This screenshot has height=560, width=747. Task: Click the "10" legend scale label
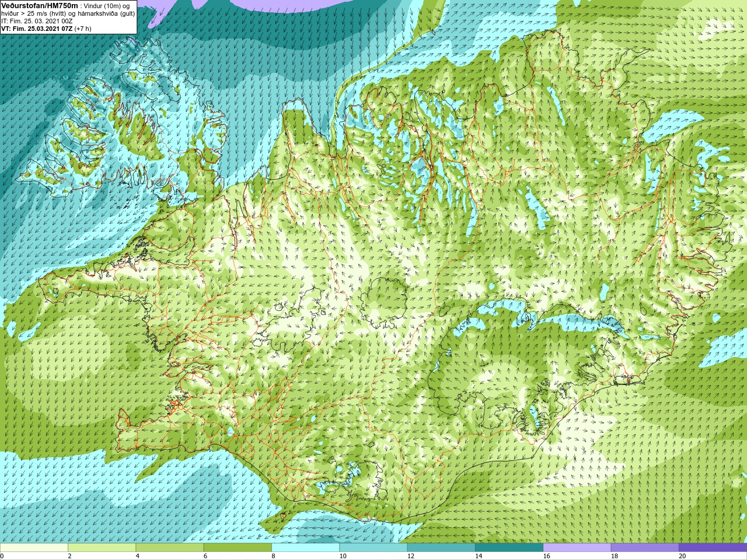click(x=343, y=556)
